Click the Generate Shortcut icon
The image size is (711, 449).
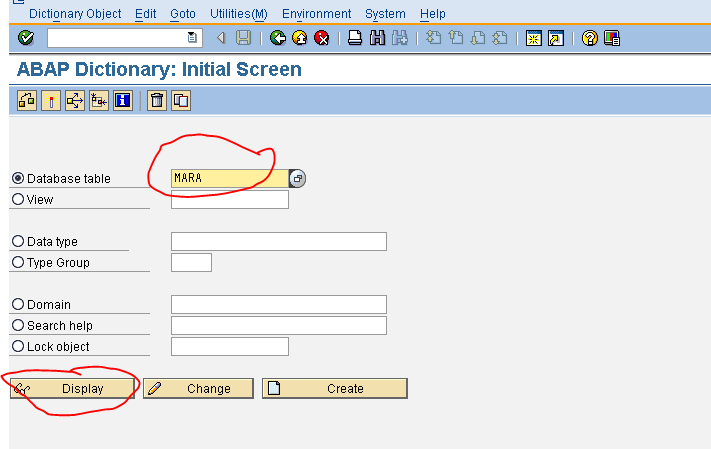pos(556,38)
